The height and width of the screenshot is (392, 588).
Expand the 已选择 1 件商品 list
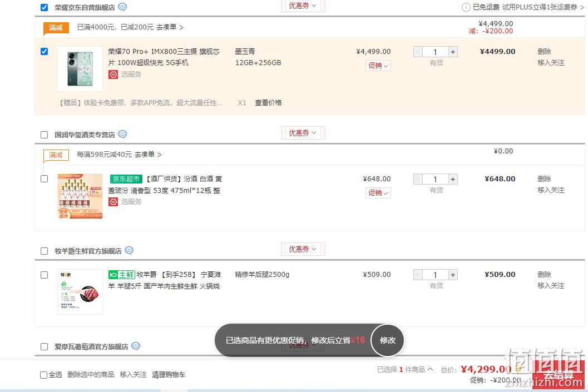tap(405, 370)
